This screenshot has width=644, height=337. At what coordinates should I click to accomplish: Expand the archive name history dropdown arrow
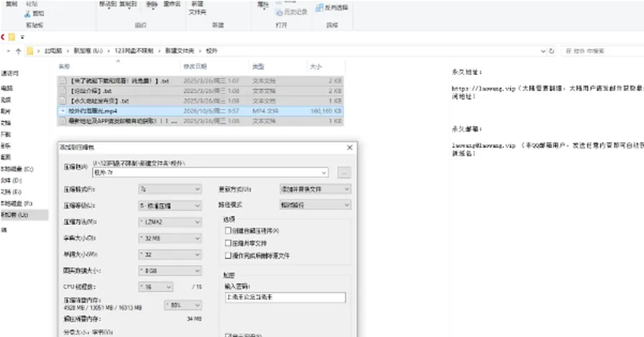pos(324,173)
